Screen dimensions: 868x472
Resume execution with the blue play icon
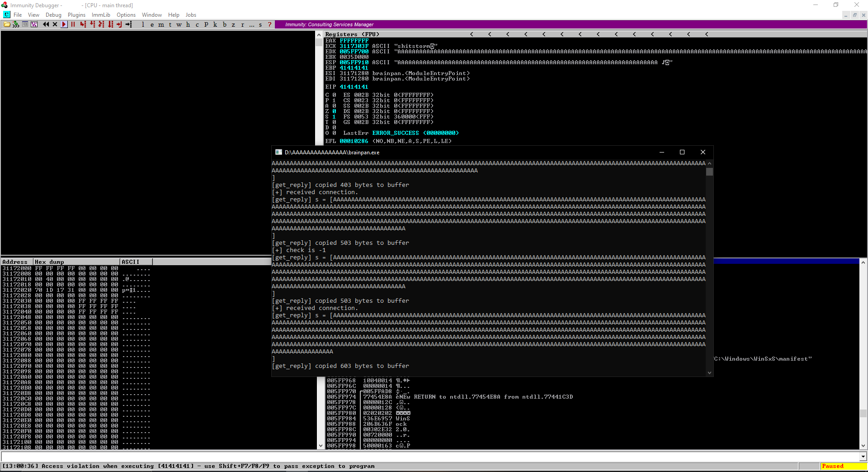[x=63, y=24]
